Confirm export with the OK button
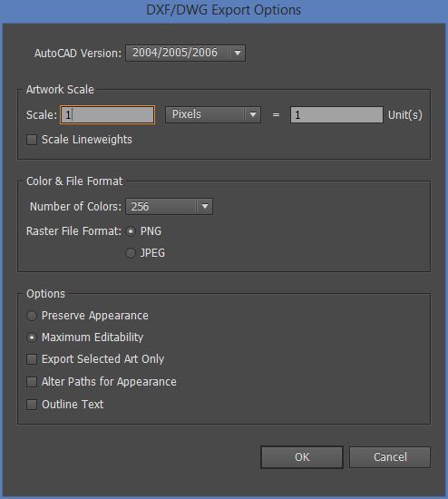The width and height of the screenshot is (448, 499). [x=302, y=457]
